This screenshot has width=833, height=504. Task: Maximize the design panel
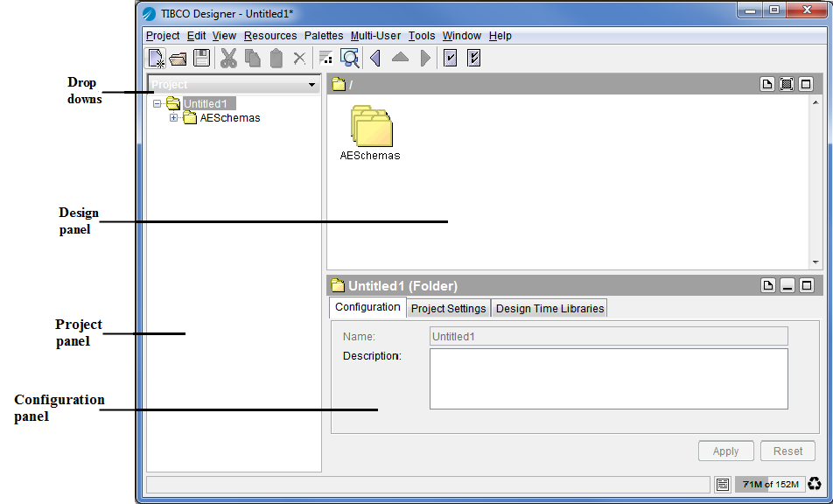coord(806,84)
